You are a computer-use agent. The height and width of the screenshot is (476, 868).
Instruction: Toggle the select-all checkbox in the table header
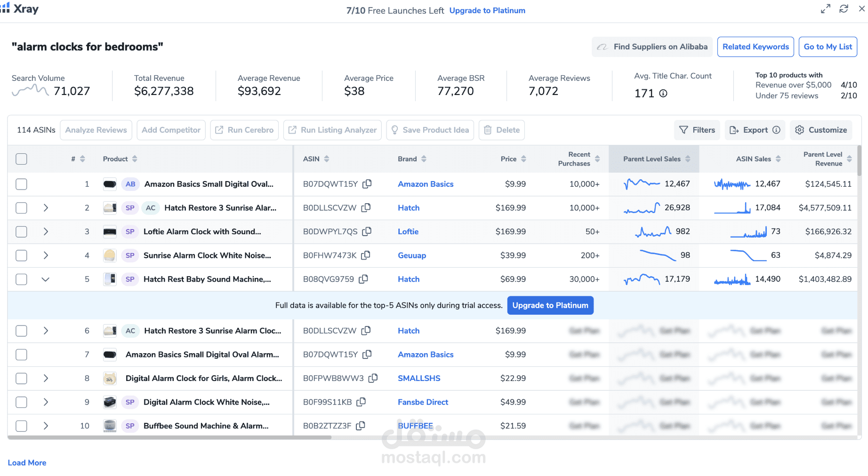(21, 159)
